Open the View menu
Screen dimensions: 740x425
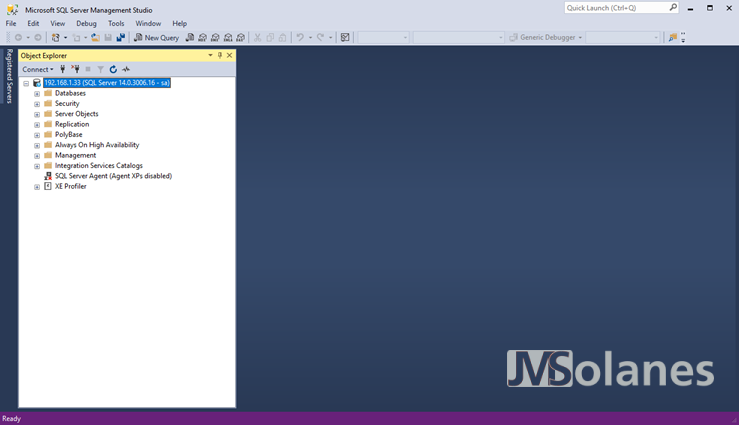(x=58, y=23)
